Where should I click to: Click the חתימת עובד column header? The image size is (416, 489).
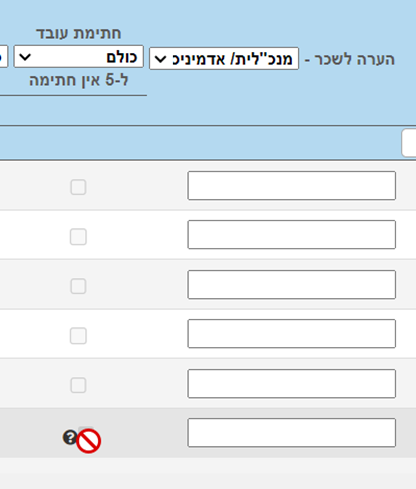click(x=79, y=33)
